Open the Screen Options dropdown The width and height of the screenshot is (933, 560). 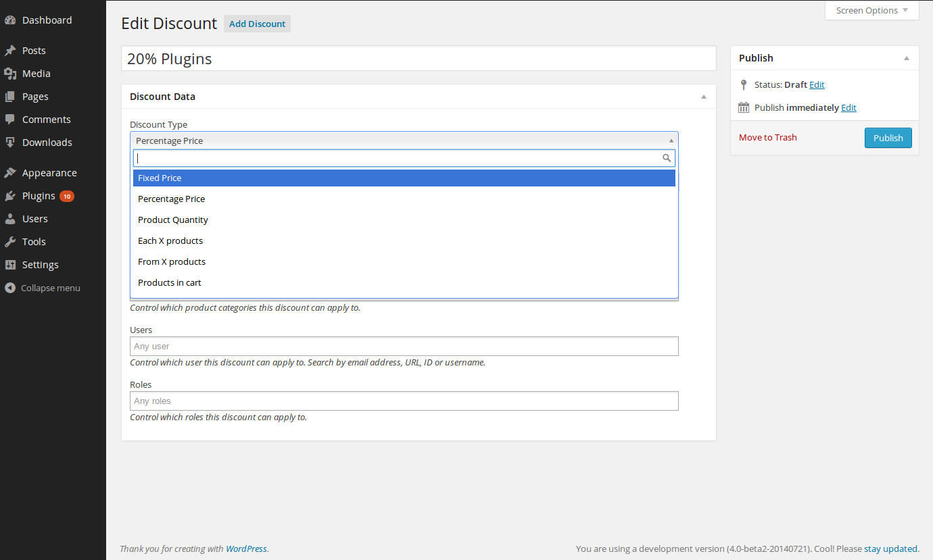point(871,11)
